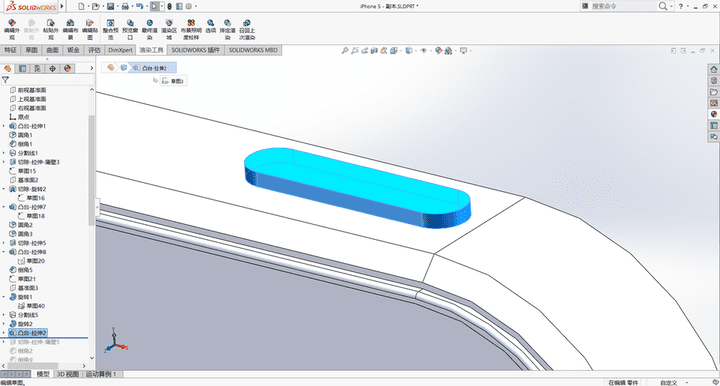Expand the 切除-拉伸5 feature node
Image resolution: width=720 pixels, height=386 pixels.
[x=4, y=243]
